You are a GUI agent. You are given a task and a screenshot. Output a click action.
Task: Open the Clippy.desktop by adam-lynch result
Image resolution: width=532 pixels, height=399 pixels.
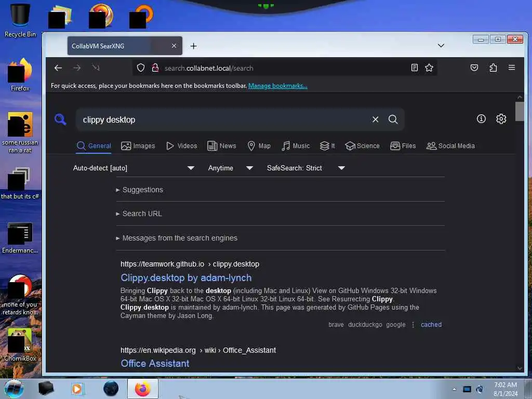pyautogui.click(x=186, y=277)
